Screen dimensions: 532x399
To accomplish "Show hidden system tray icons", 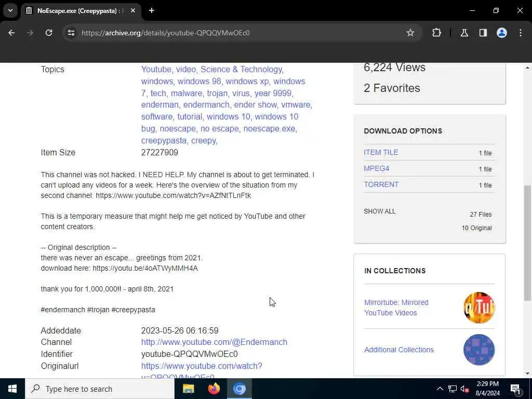I will click(x=440, y=389).
